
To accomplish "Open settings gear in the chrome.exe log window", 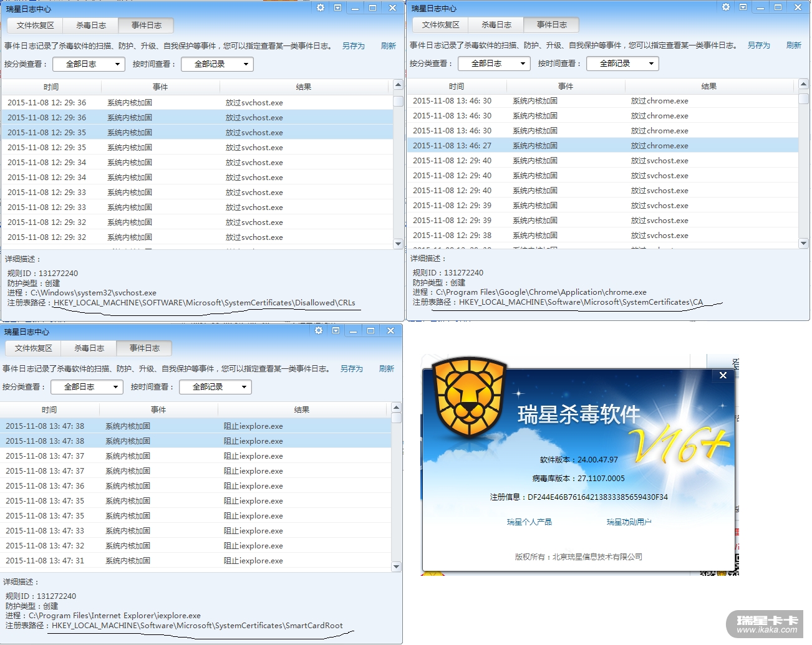I will (x=726, y=7).
